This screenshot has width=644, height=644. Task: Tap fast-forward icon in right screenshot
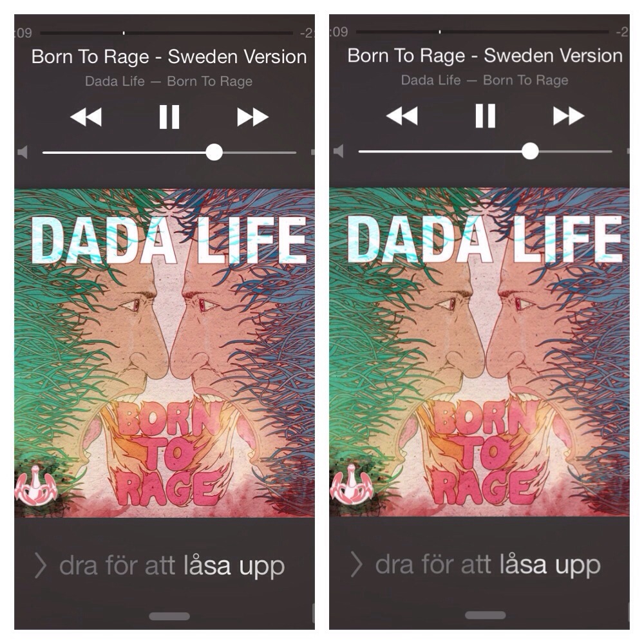pos(569,116)
